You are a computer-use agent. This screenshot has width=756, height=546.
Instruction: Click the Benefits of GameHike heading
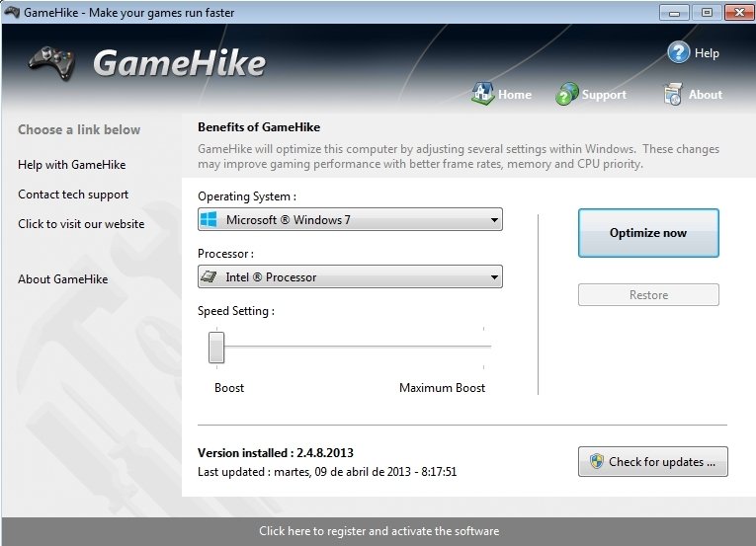[259, 127]
